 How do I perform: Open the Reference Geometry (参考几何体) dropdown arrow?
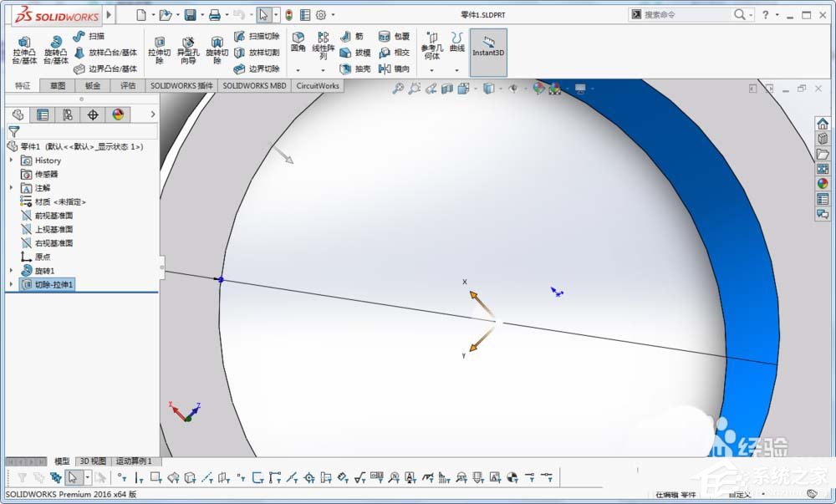pyautogui.click(x=432, y=70)
